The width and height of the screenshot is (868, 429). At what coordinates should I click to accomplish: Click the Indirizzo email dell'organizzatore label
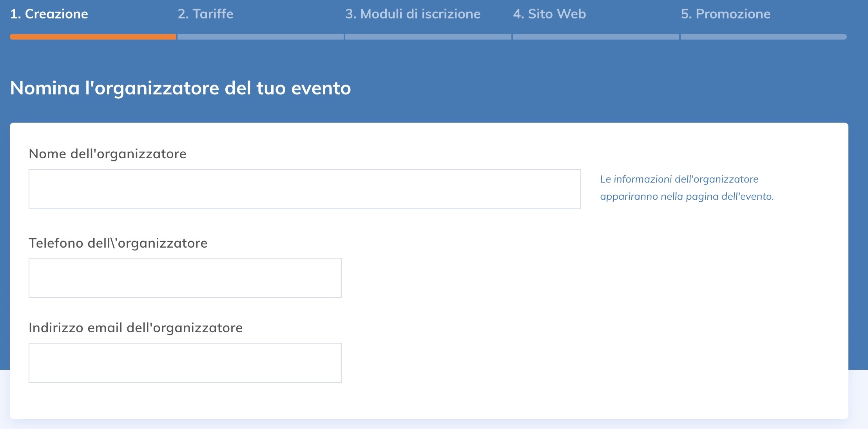[x=136, y=328]
